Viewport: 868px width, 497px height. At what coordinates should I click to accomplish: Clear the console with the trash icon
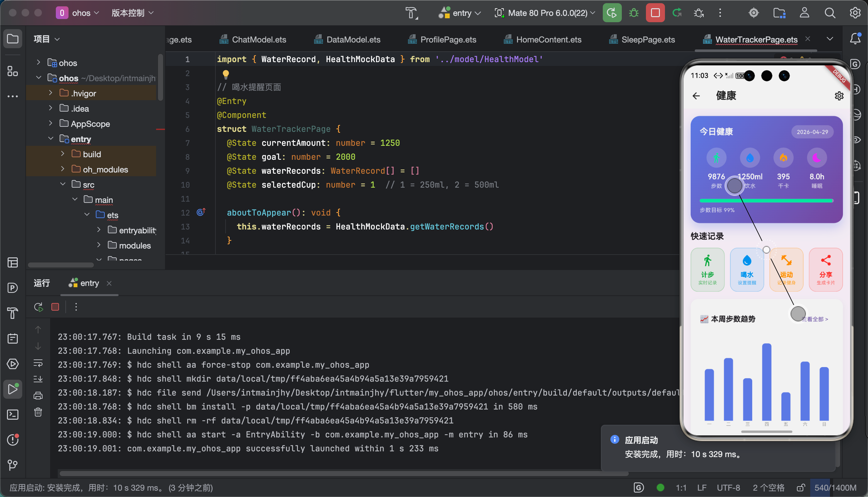38,412
